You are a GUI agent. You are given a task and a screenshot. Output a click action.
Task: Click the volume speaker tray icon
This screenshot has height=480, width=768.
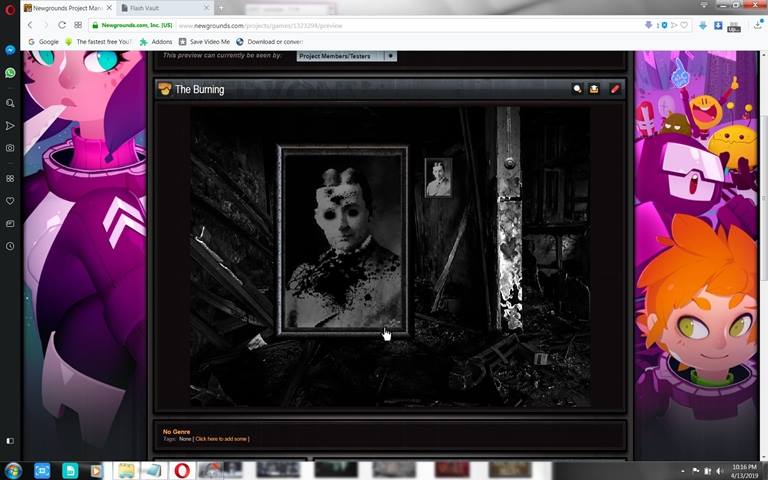(719, 471)
